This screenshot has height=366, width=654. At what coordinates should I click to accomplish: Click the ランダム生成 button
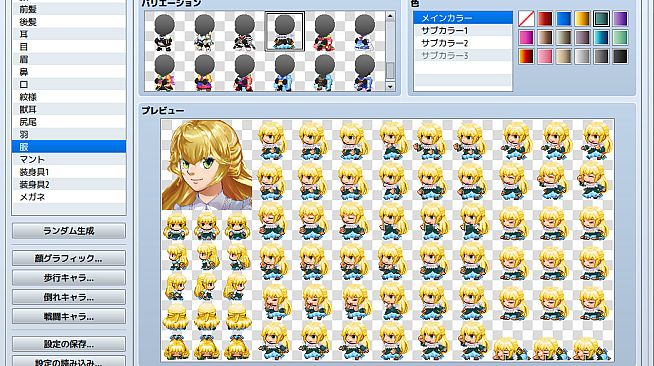coord(69,231)
